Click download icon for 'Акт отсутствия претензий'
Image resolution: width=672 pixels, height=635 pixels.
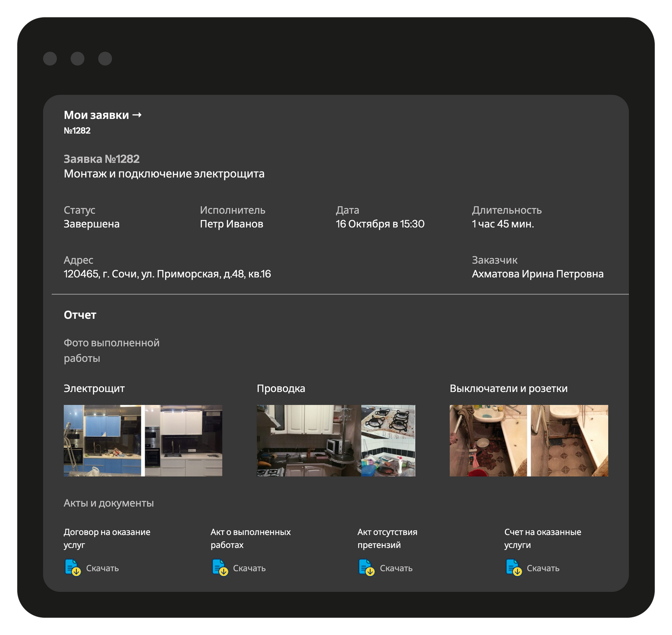[367, 568]
